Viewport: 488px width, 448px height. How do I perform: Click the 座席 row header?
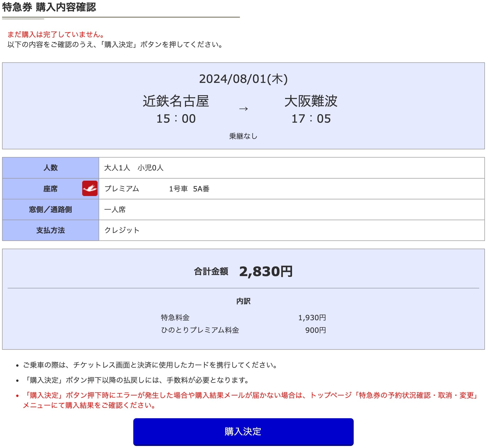click(51, 189)
